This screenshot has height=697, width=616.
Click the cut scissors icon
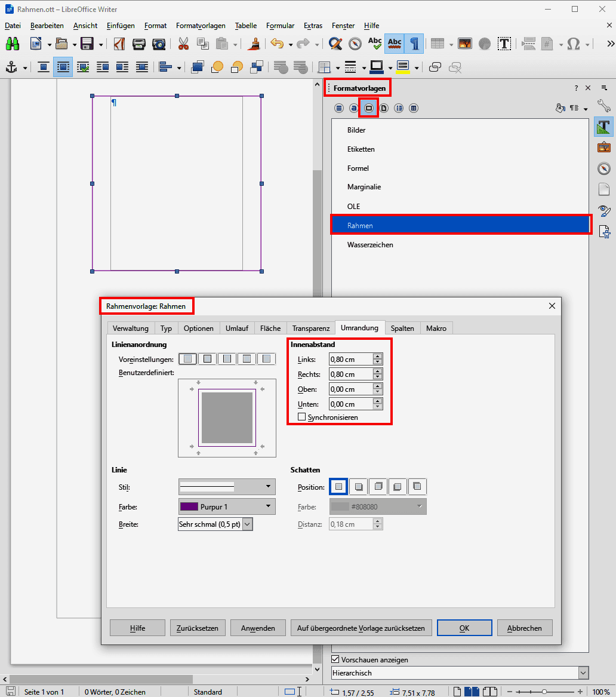183,44
